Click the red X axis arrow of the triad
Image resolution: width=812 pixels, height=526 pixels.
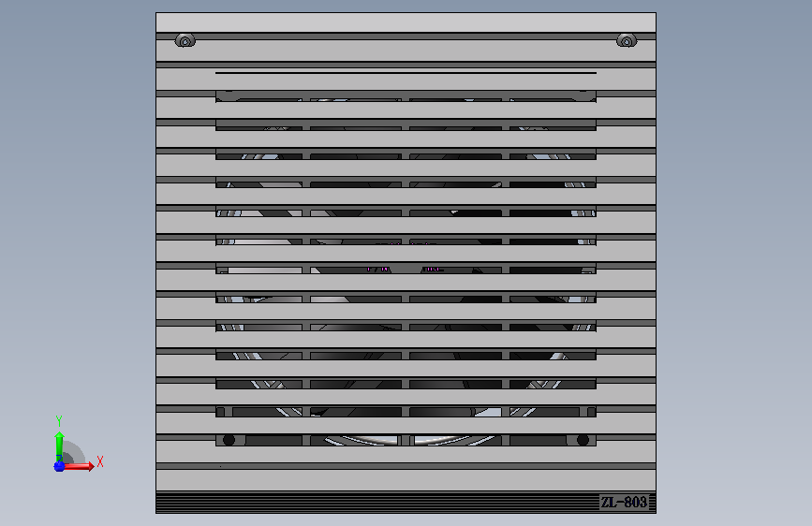[x=78, y=466]
